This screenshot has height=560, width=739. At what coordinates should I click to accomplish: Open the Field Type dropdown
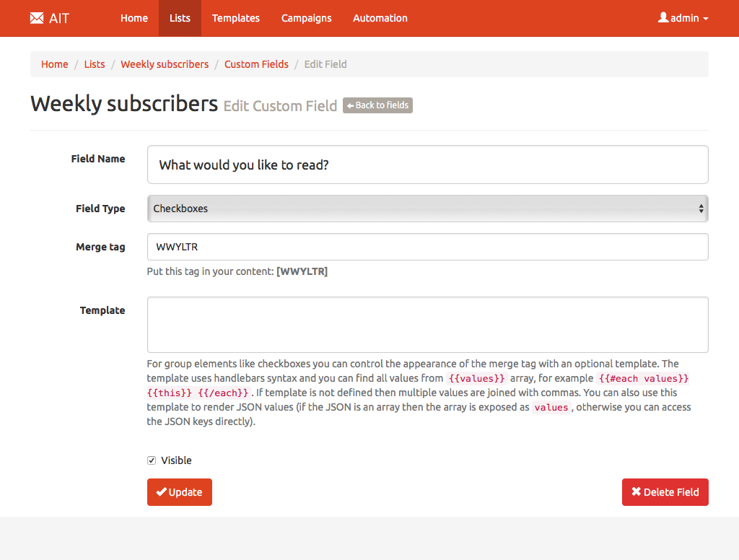click(x=427, y=209)
